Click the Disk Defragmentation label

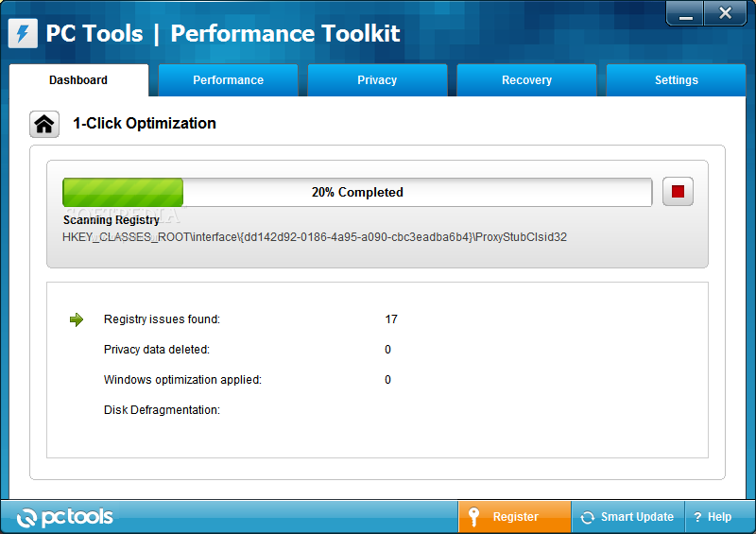[x=162, y=410]
